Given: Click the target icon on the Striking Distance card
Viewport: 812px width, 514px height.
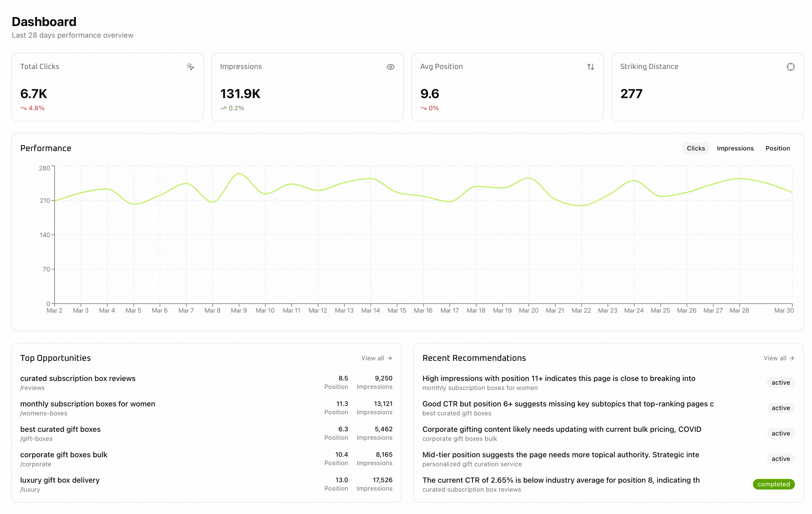Looking at the screenshot, I should click(x=791, y=67).
